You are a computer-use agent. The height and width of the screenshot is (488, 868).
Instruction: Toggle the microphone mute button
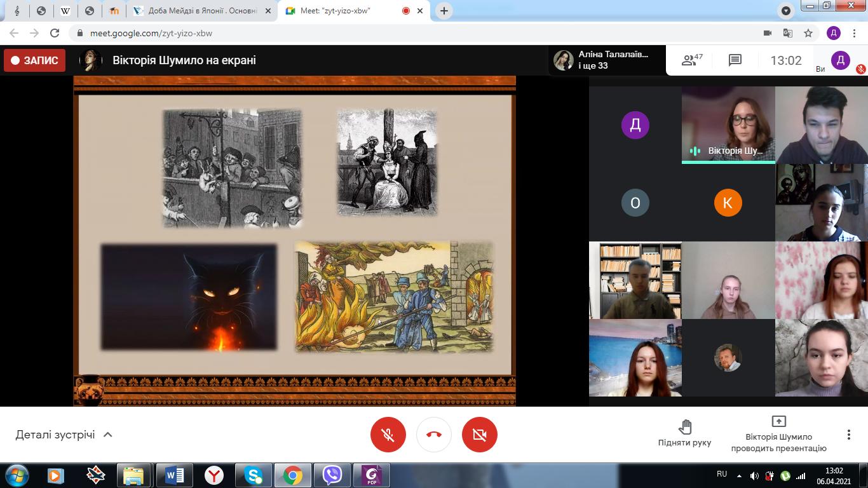click(388, 435)
